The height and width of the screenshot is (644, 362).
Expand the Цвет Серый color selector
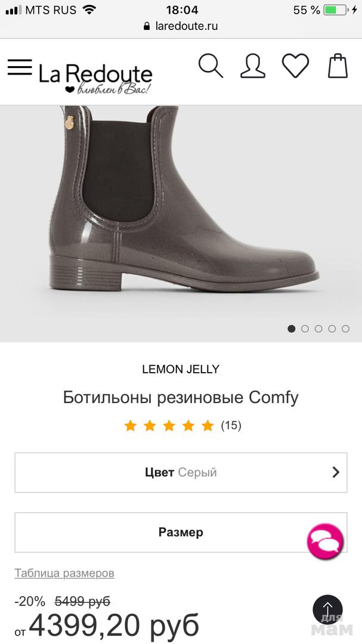(x=180, y=472)
